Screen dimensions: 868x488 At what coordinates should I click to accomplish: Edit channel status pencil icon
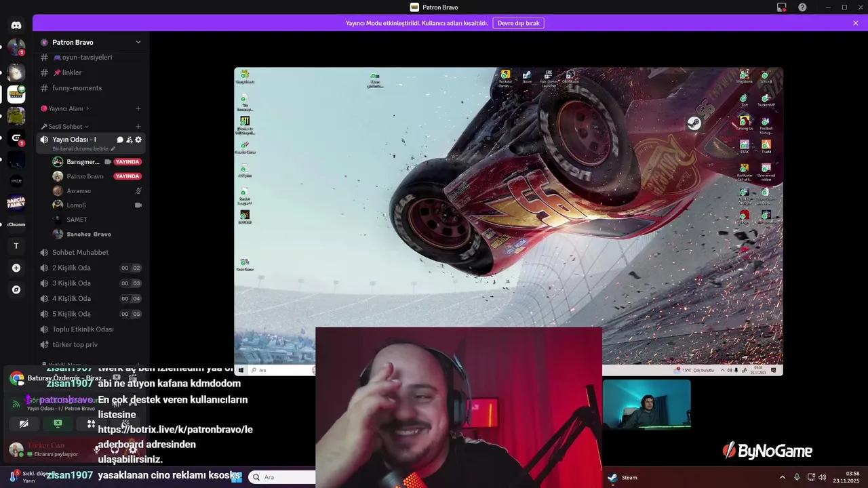[113, 148]
